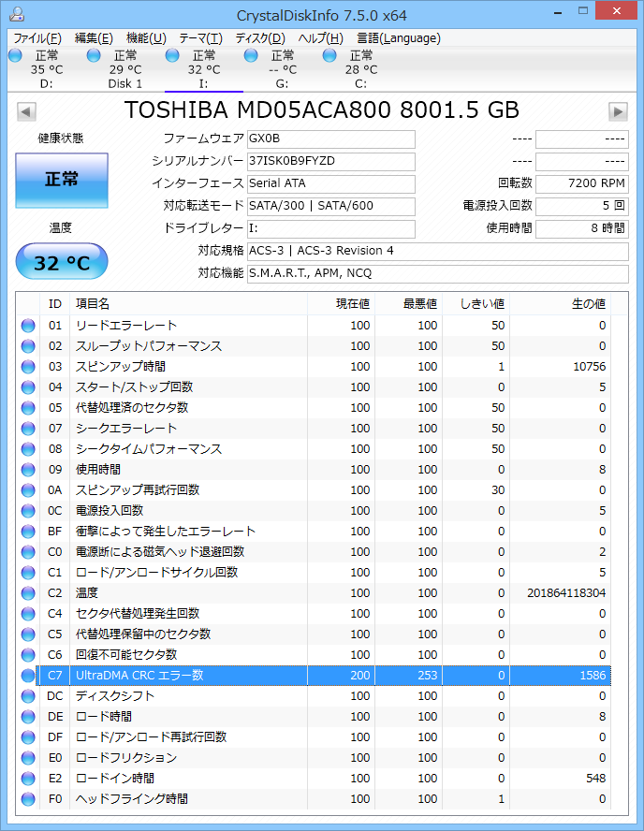Open the 言語(Language) menu
Viewport: 644px width, 831px height.
click(x=399, y=38)
